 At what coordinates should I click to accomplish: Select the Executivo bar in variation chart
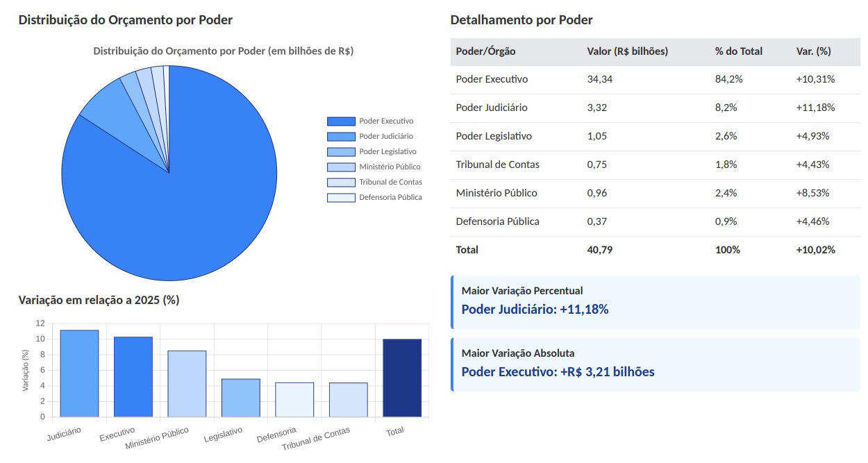click(133, 377)
